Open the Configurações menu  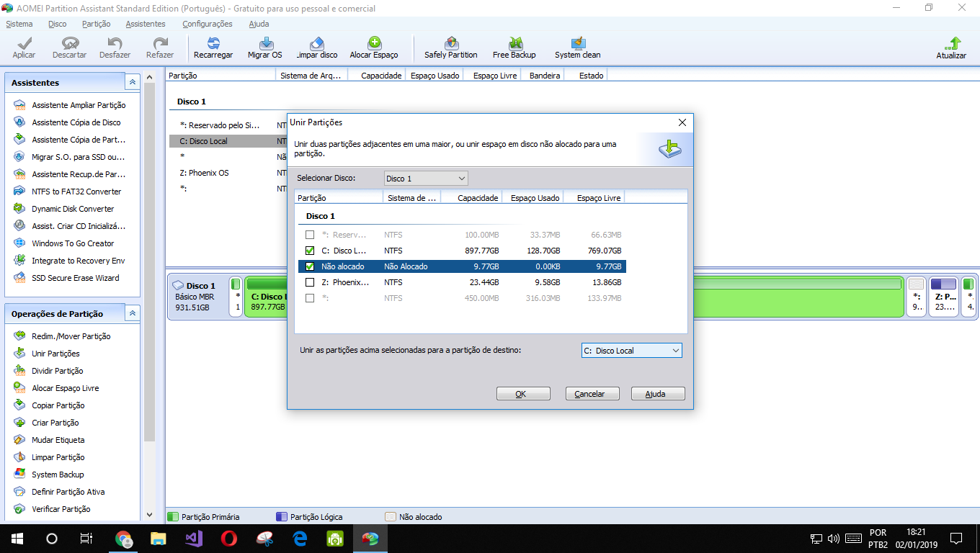pyautogui.click(x=208, y=24)
